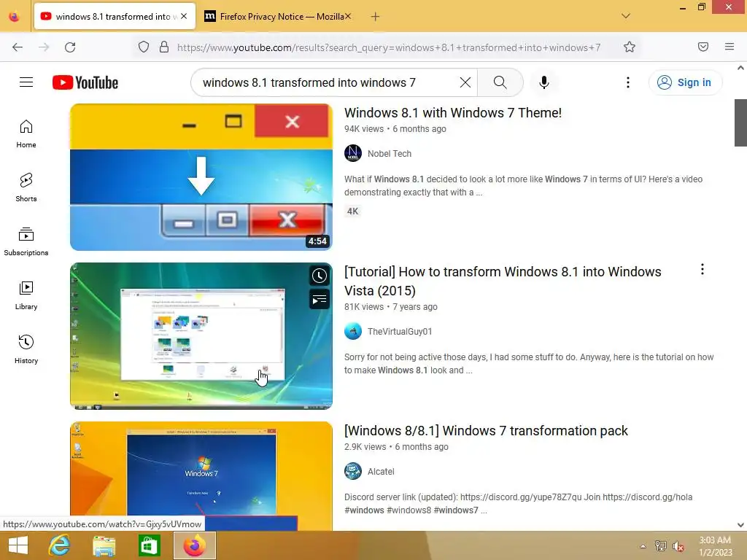
Task: Close the Firefox Privacy Notice tab
Action: [x=348, y=16]
